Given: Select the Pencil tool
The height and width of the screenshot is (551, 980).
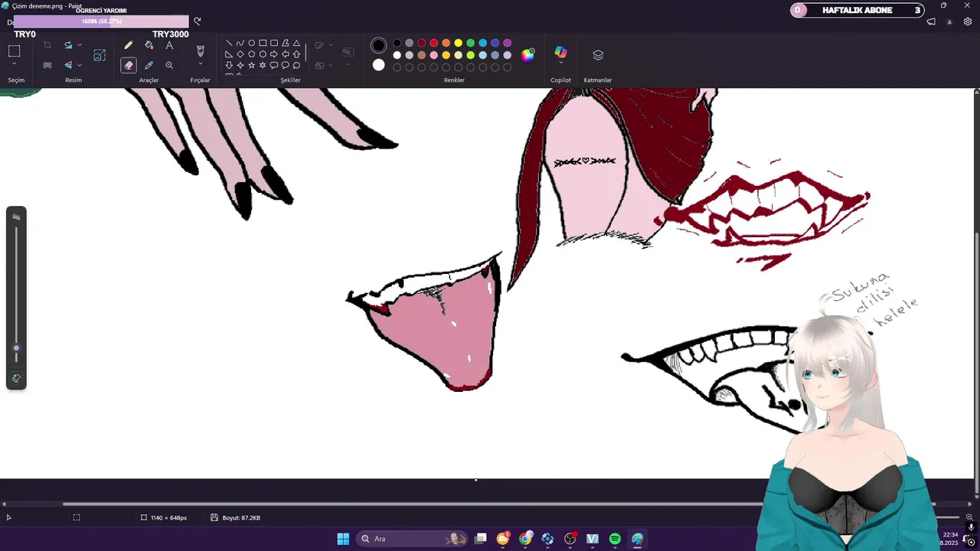Looking at the screenshot, I should pos(129,45).
